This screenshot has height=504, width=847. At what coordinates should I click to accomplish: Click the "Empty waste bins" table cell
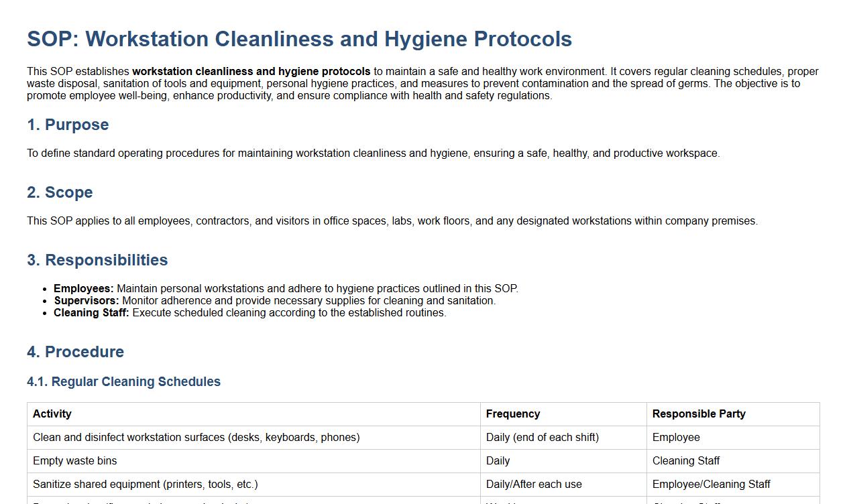(74, 461)
